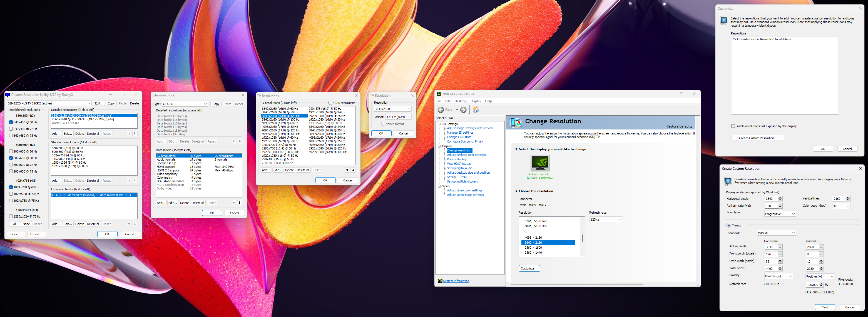The height and width of the screenshot is (317, 868).
Task: Open the GSM82CD display dropdown in CRU
Action: point(49,103)
